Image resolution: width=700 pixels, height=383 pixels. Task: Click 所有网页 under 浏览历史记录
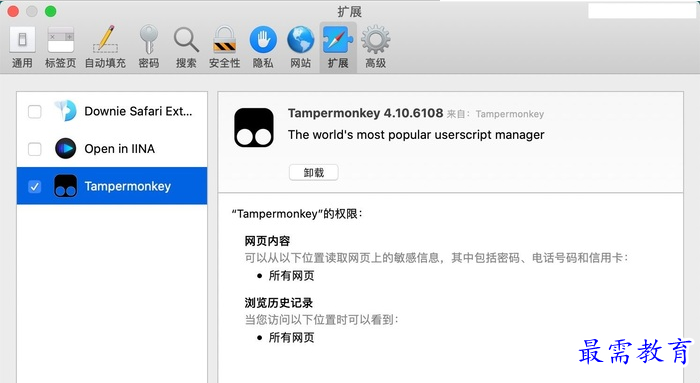[x=292, y=337]
